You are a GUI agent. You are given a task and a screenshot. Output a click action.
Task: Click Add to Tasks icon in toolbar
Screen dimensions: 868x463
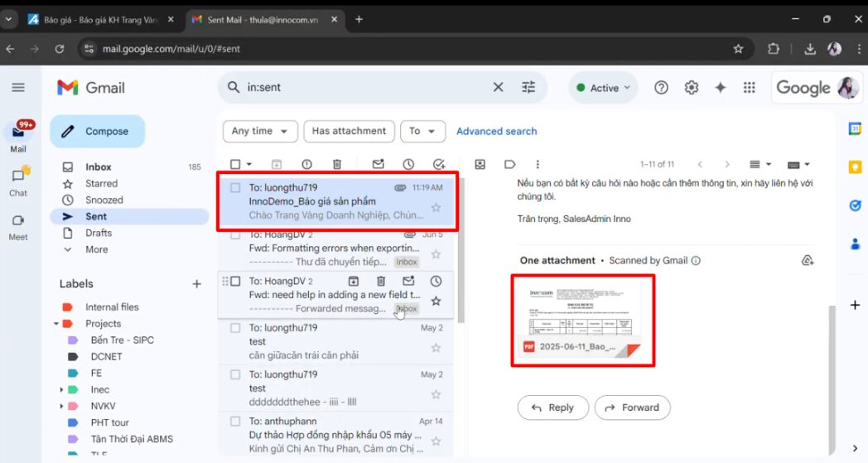tap(439, 164)
